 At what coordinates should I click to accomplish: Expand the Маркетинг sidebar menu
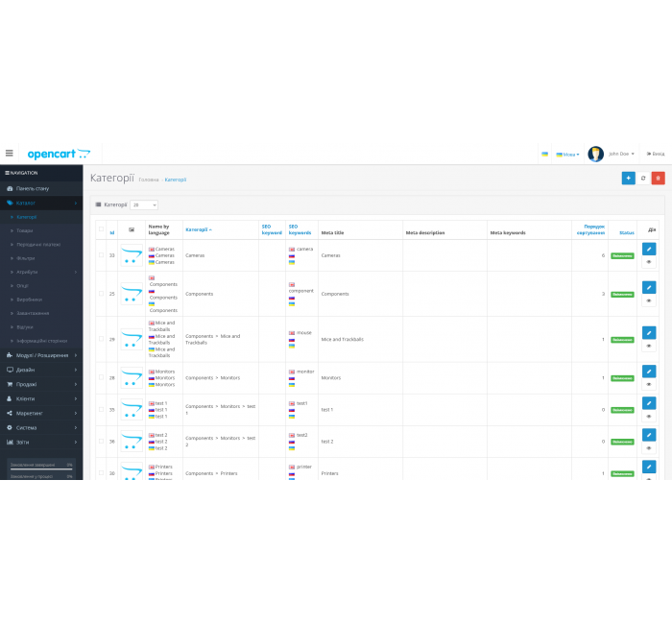[41, 414]
